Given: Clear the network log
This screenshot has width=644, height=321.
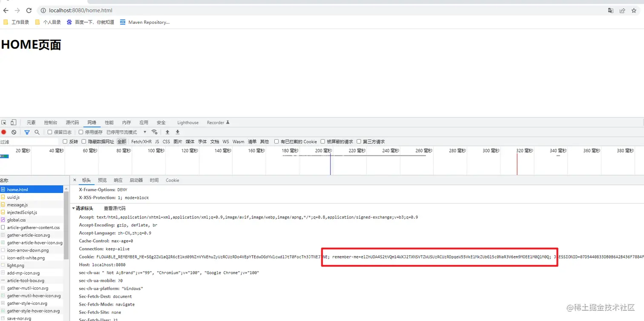Looking at the screenshot, I should [14, 132].
